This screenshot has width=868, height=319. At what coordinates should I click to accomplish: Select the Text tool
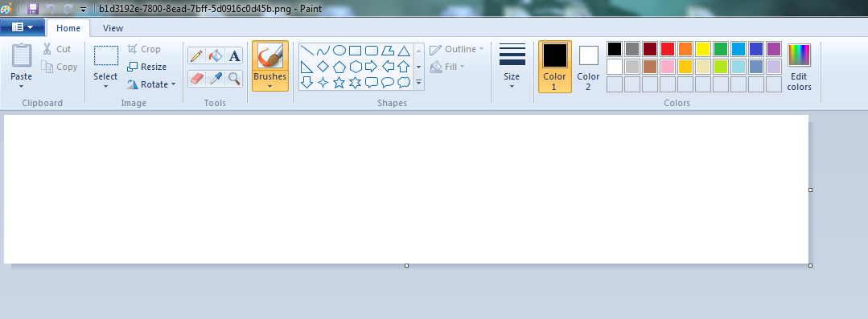coord(234,55)
